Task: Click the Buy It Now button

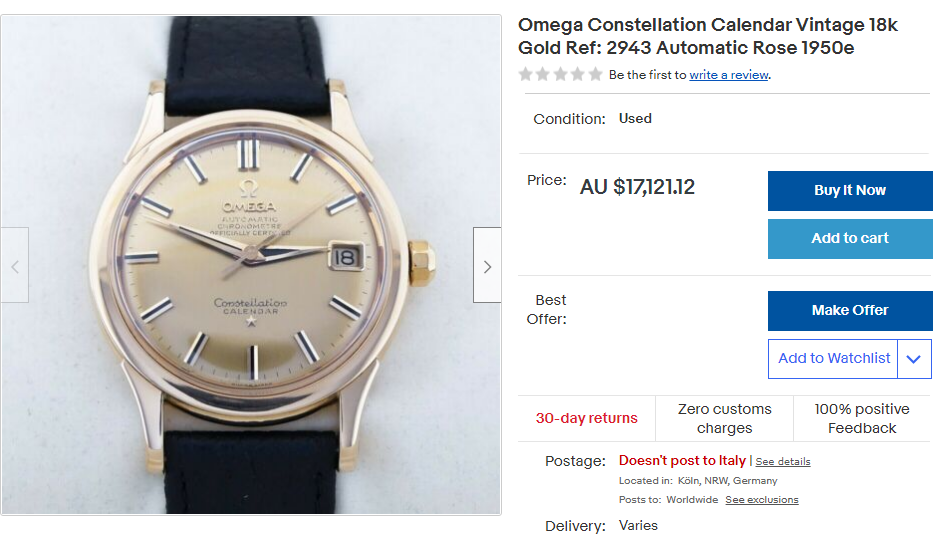Action: tap(850, 191)
